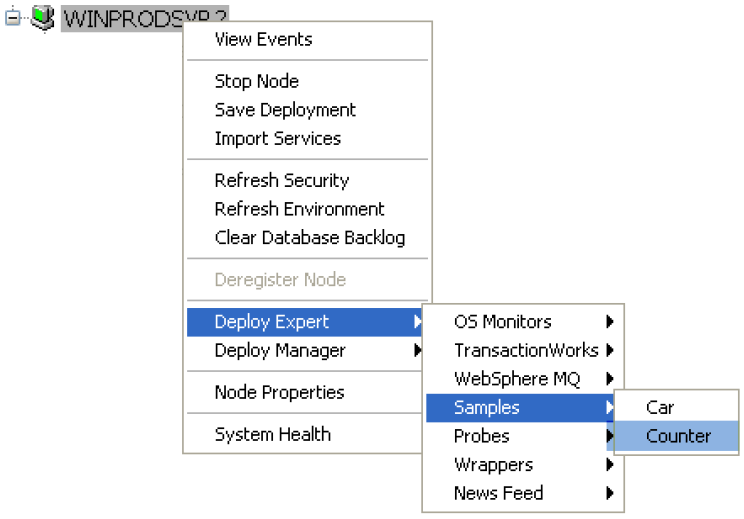This screenshot has height=519, width=744.
Task: Collapse the WINPRODSVR tree node
Action: tap(13, 18)
